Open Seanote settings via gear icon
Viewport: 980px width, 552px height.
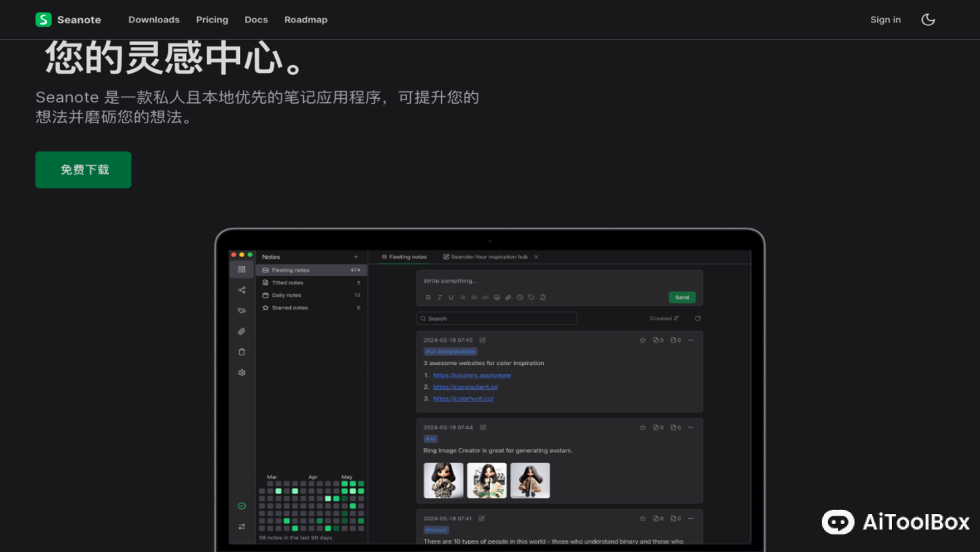[x=241, y=372]
